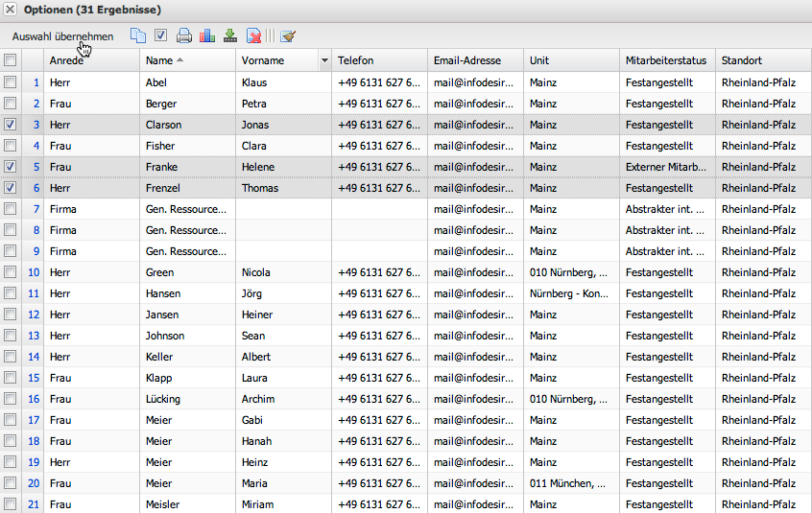The height and width of the screenshot is (513, 812).
Task: Uncheck the checkbox for Frenzel row
Action: coord(11,188)
